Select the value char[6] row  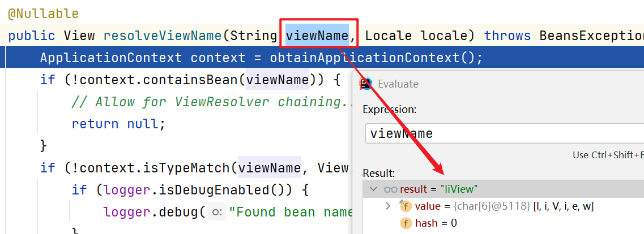pyautogui.click(x=504, y=206)
